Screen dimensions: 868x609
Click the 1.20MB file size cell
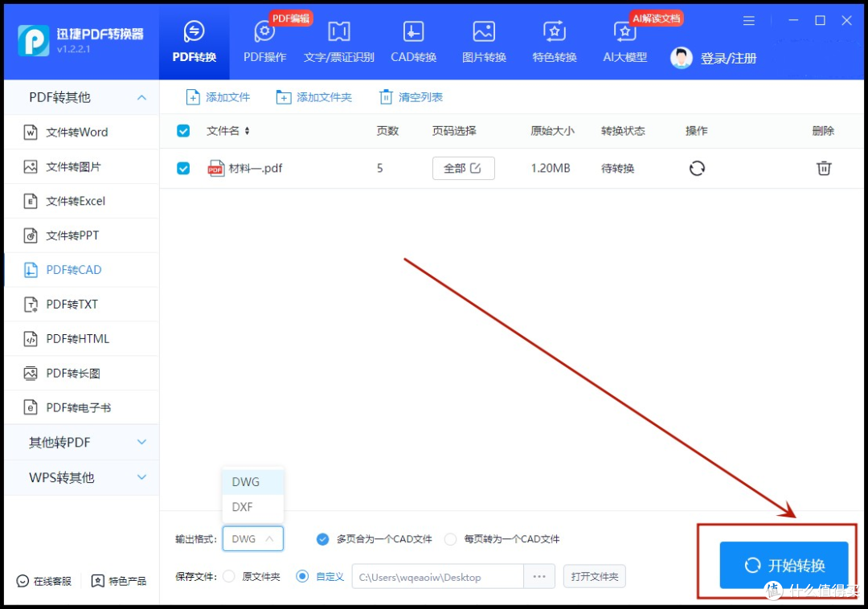pos(551,168)
